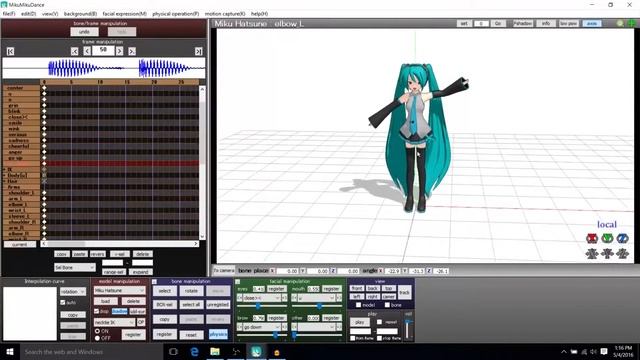This screenshot has width=640, height=360.
Task: Open the MikuMikuDance taskbar icon
Action: (x=256, y=351)
